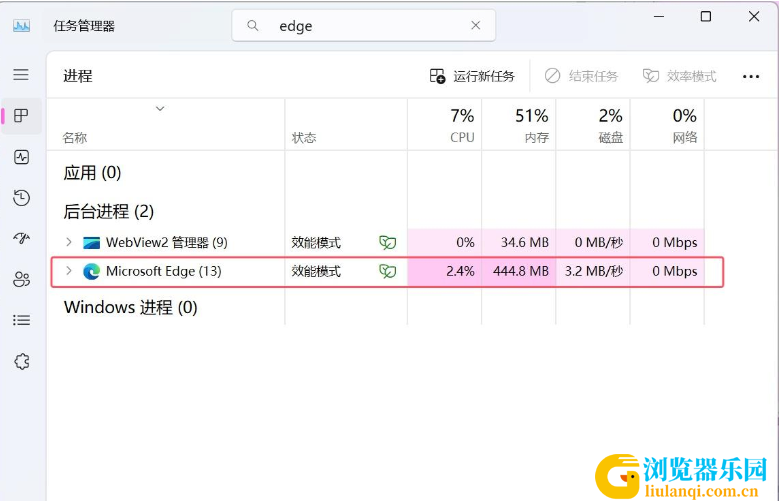Click 444.8 MB memory value
Screen dimensions: 781x501
521,271
